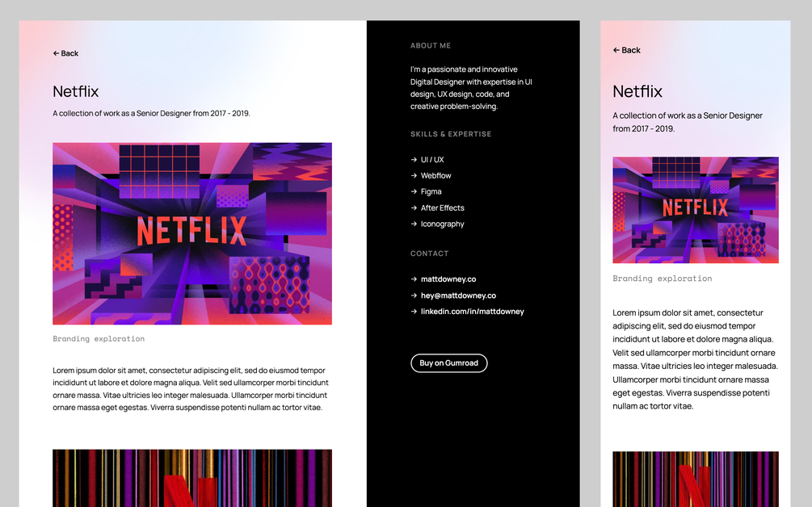Click the arrow icon beside After Effects
812x507 pixels.
tap(414, 208)
